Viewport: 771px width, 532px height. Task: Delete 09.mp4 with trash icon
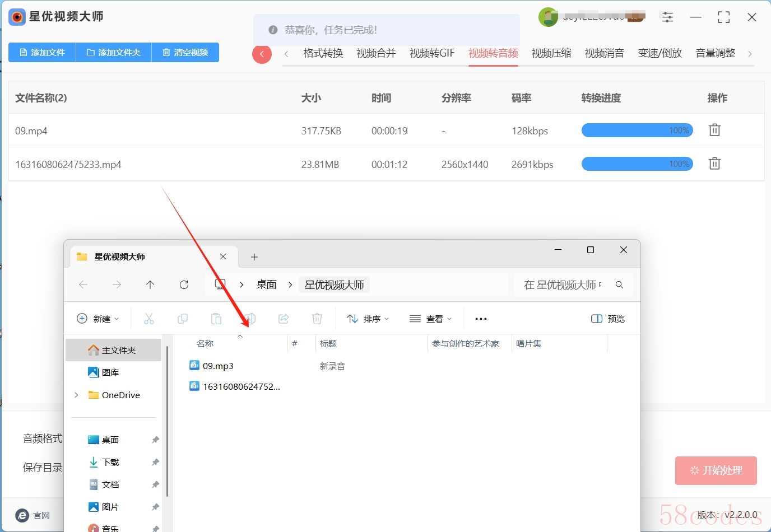[x=714, y=130]
